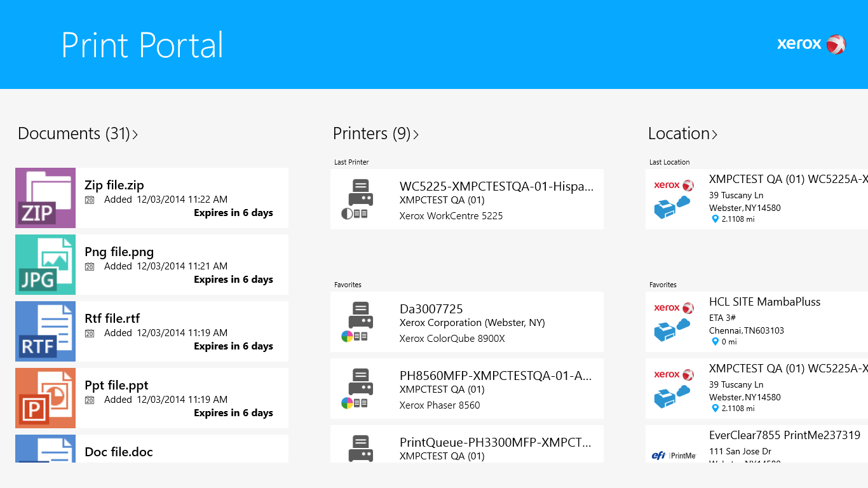The width and height of the screenshot is (868, 488).
Task: Click the ZIP icon for Zip file.zip
Action: pyautogui.click(x=45, y=198)
